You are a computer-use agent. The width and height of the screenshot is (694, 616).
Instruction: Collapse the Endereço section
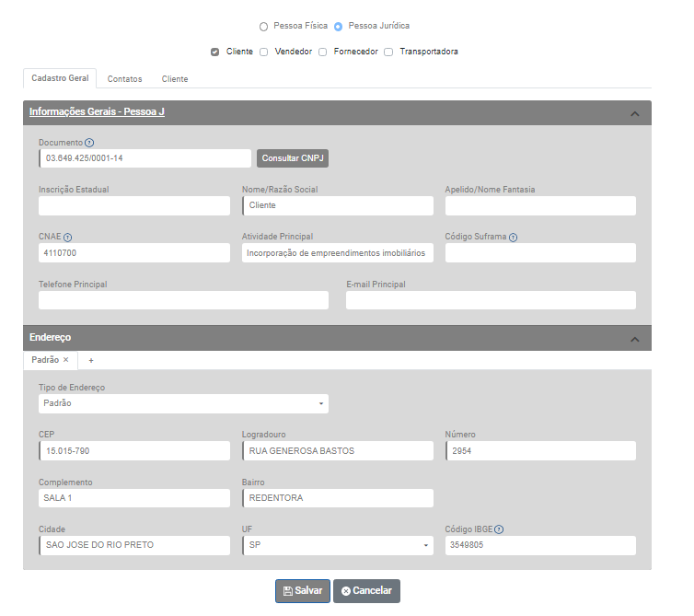(634, 339)
